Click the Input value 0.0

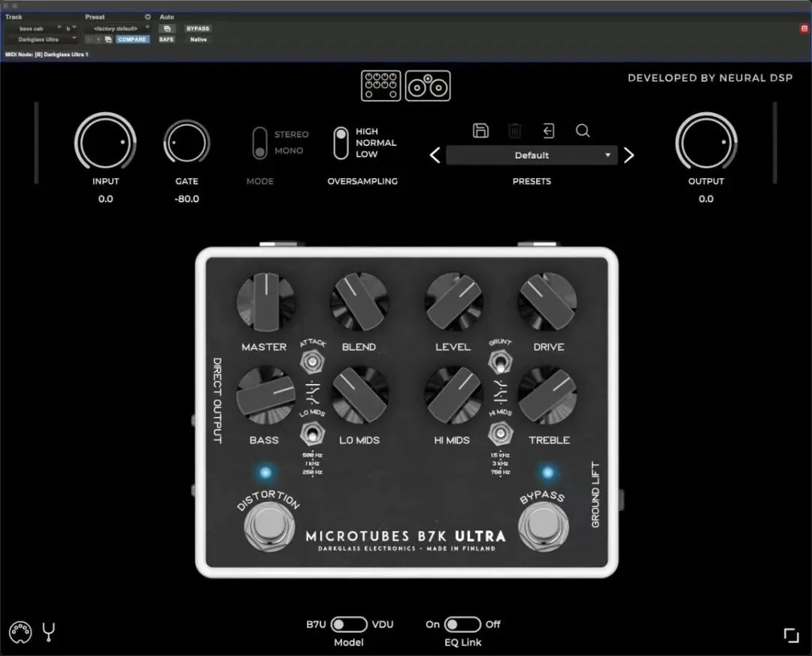pyautogui.click(x=106, y=199)
